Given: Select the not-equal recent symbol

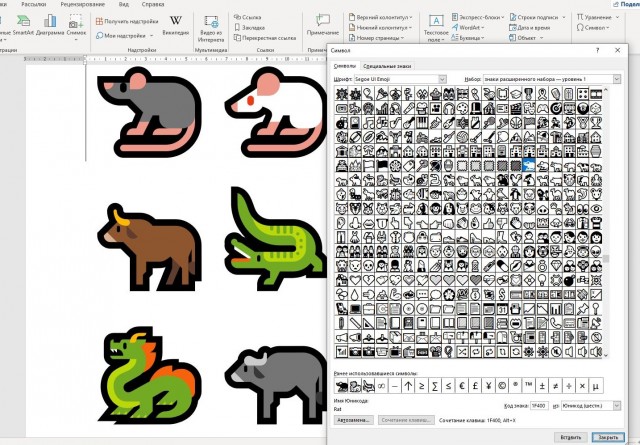Looking at the screenshot, I should 556,385.
